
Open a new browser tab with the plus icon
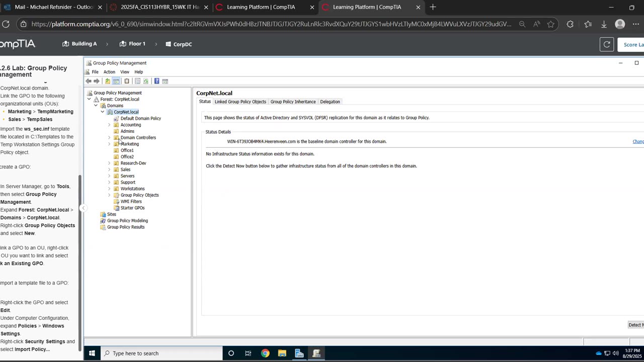[433, 7]
